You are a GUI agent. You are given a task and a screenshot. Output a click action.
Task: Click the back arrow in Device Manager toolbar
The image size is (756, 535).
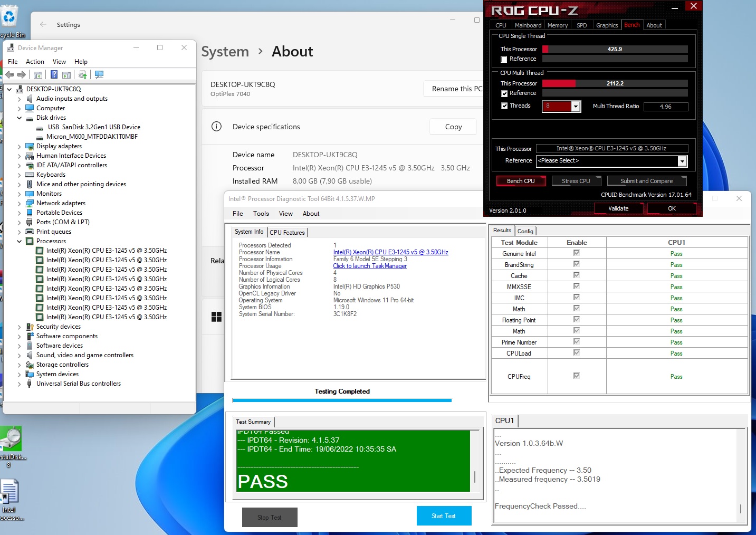pyautogui.click(x=9, y=75)
